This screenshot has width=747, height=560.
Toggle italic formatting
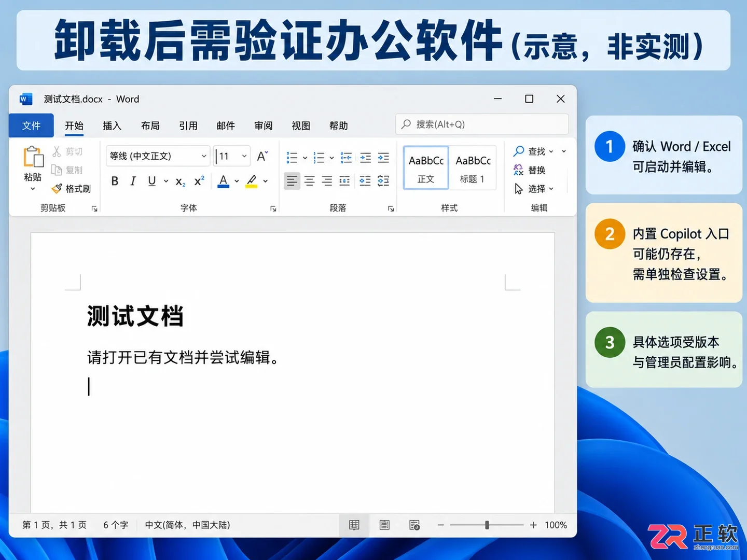click(133, 181)
